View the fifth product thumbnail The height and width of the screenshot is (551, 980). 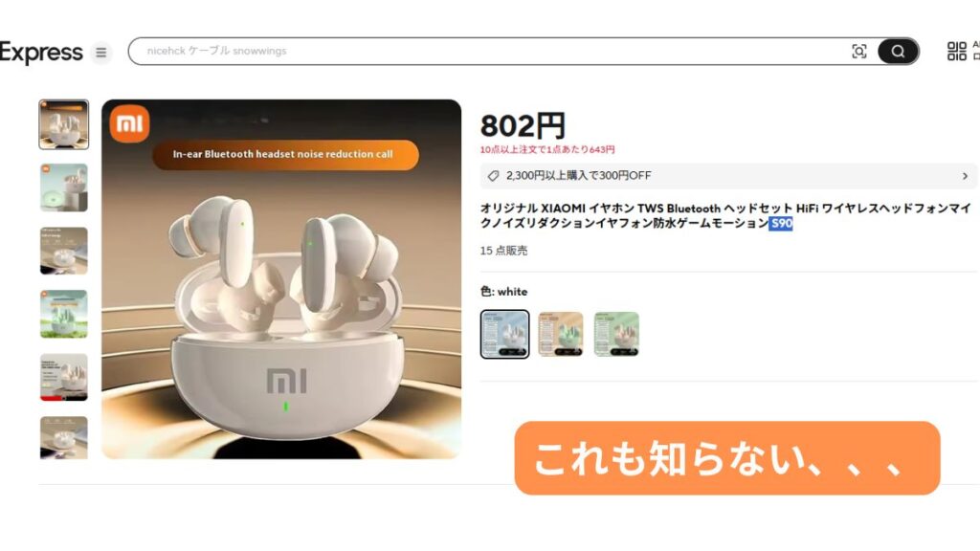64,377
